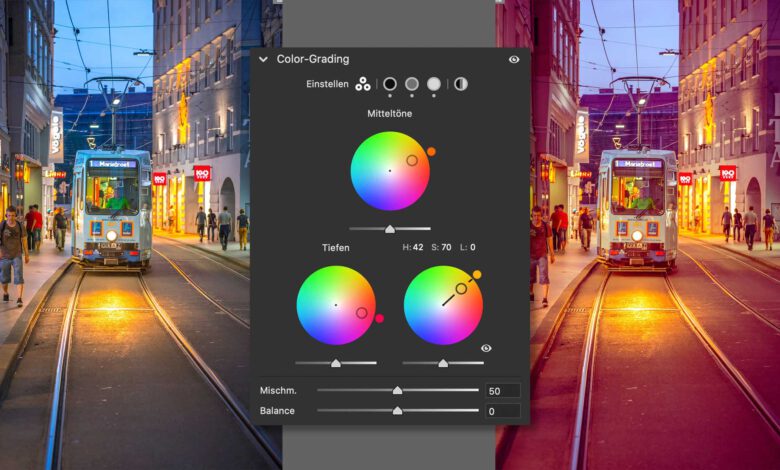
Task: Click the Mitteltöne luminance slider thumb
Action: [390, 229]
